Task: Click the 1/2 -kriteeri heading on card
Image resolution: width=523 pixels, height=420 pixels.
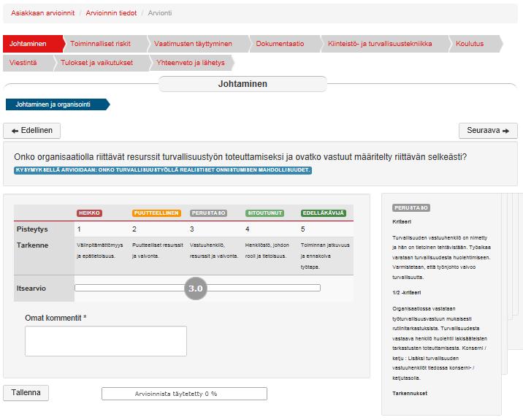Action: (x=407, y=293)
